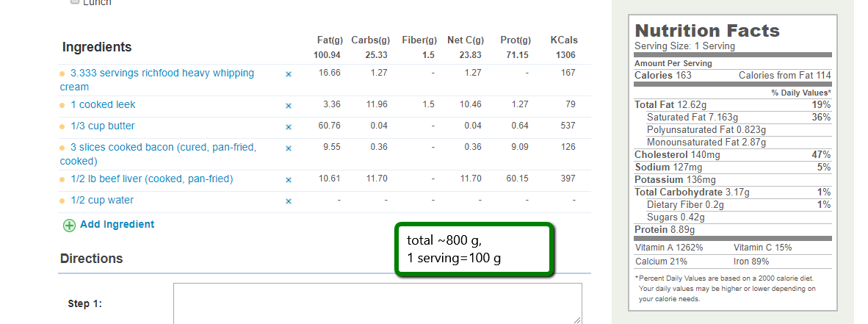
Task: Click the X beside cooked leek
Action: pos(289,106)
